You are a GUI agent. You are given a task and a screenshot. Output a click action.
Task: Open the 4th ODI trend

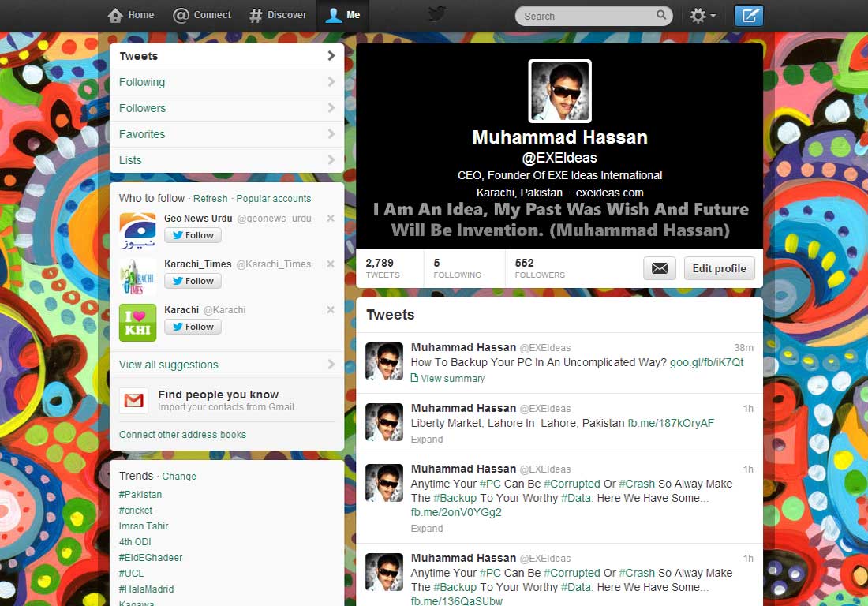click(x=135, y=542)
